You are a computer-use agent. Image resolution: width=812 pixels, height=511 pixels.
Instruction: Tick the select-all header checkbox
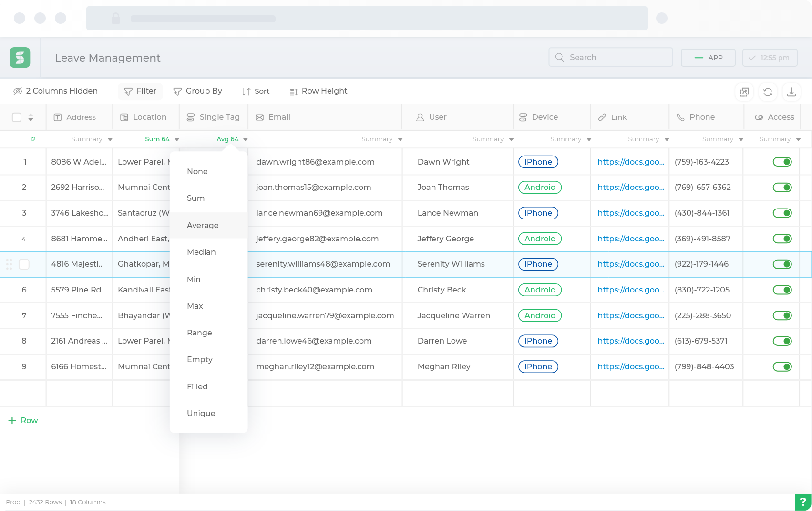point(17,117)
